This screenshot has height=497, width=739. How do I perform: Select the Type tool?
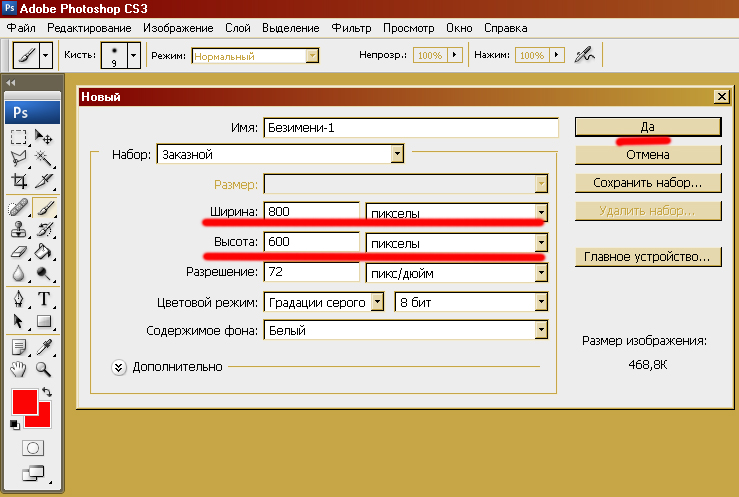pos(44,300)
